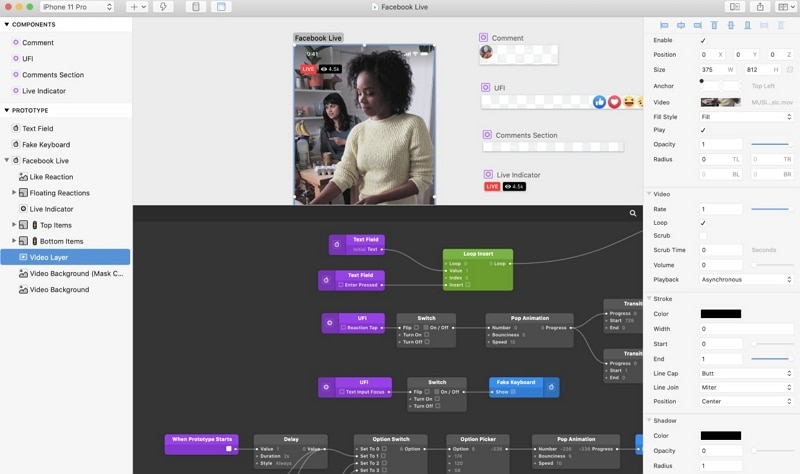Click the share export icon
Screen dimensions: 800x474
pos(760,7)
